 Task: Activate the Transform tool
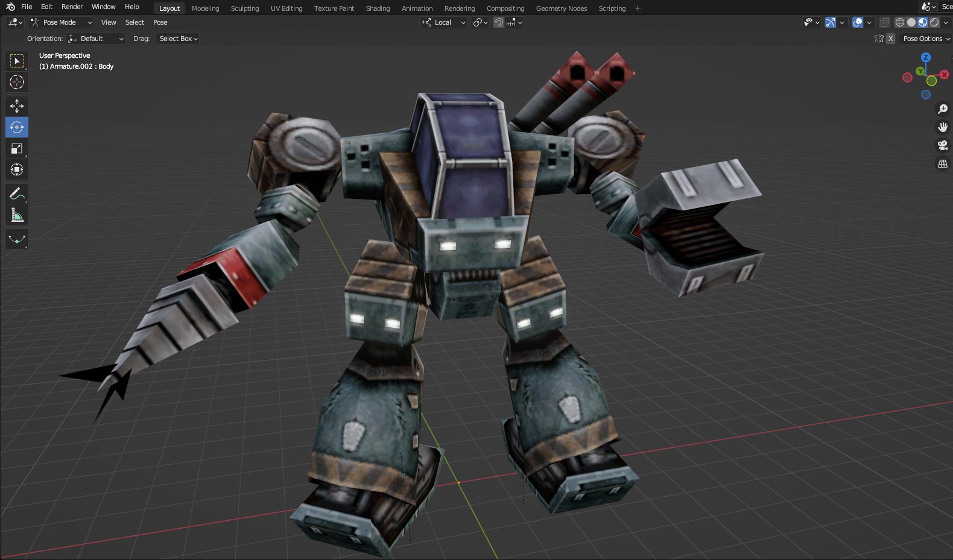[x=17, y=169]
